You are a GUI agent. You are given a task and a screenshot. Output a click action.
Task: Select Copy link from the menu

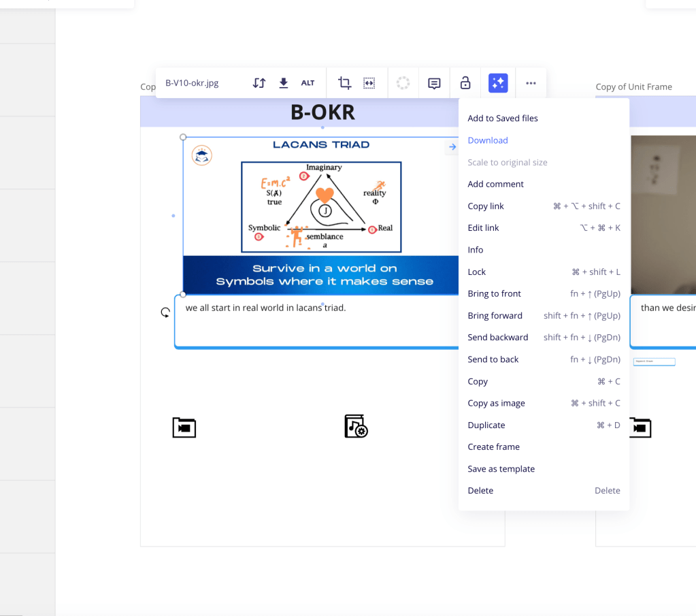[544, 206]
